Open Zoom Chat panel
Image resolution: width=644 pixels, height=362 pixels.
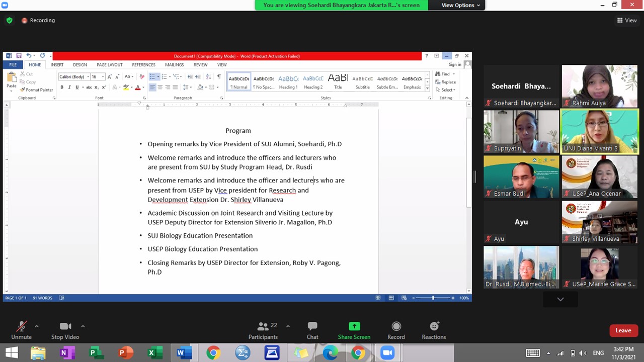pos(312,330)
